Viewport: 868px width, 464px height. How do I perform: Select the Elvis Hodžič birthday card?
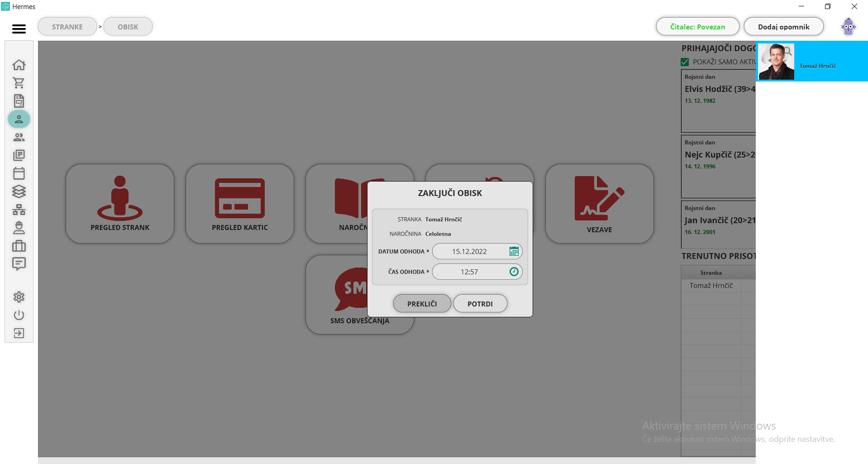click(x=719, y=101)
